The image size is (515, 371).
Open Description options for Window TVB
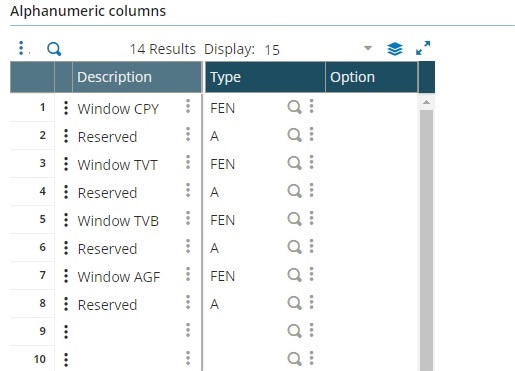(188, 218)
